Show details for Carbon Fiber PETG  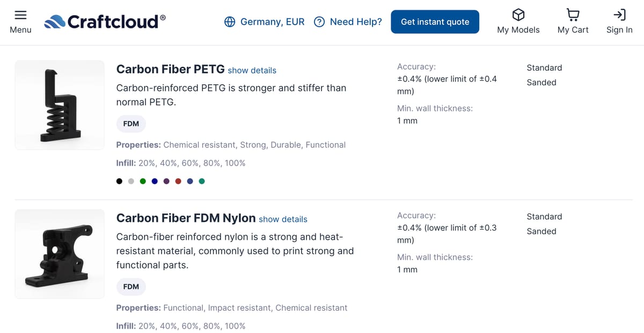252,70
